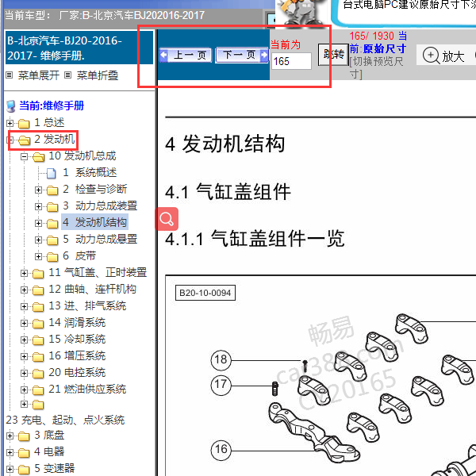Open the 1 系统概述 document page
This screenshot has height=476, width=476.
pos(90,172)
